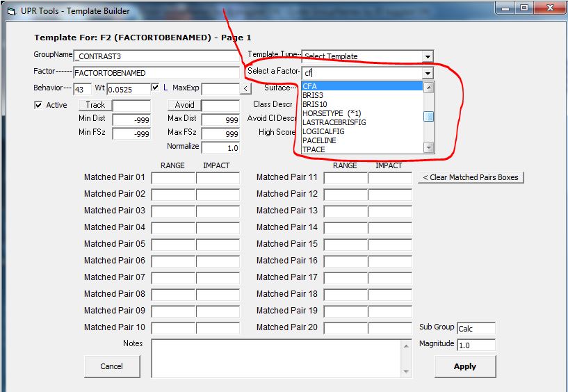Screen dimensions: 568x392
Task: Choose LASTRACEBRISFIG in the list
Action: [362, 122]
